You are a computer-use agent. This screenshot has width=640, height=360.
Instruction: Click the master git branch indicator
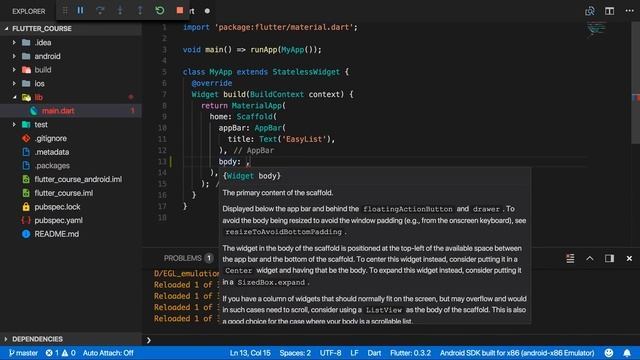[x=23, y=353]
